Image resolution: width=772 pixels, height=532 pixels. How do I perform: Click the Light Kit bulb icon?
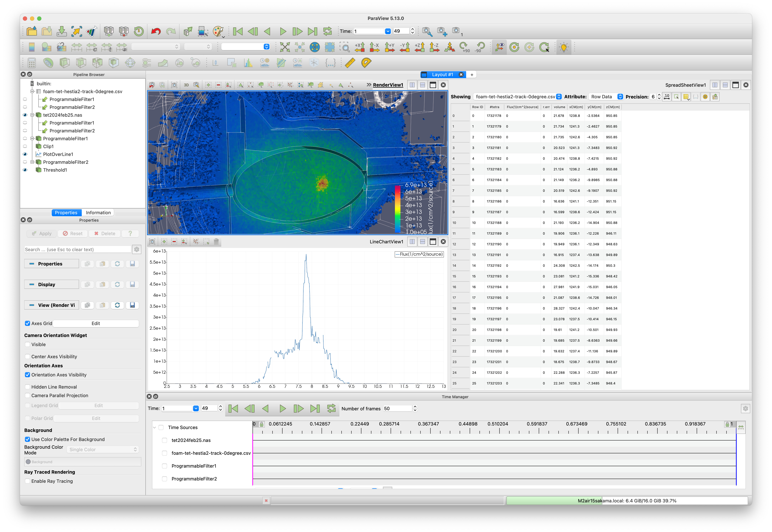coord(564,47)
